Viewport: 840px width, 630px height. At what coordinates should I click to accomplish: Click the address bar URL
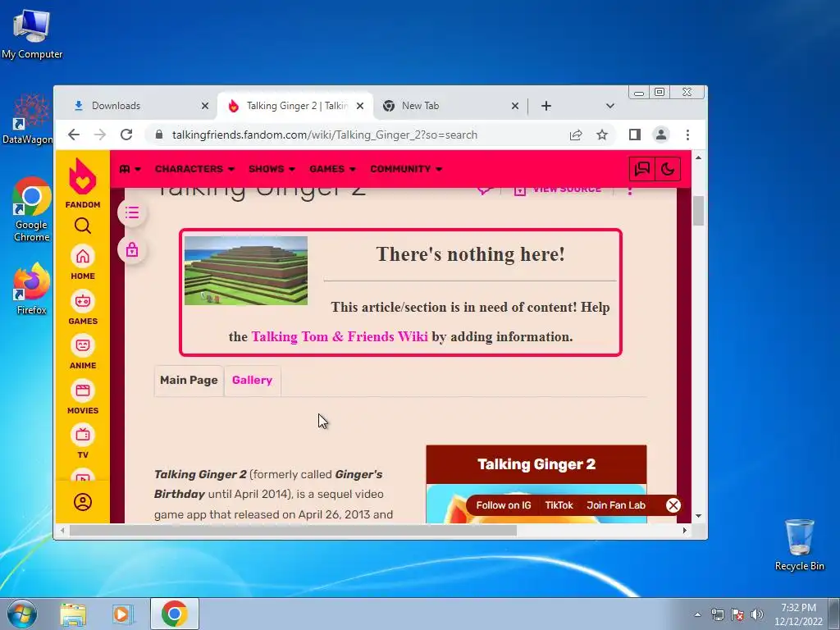pos(325,135)
